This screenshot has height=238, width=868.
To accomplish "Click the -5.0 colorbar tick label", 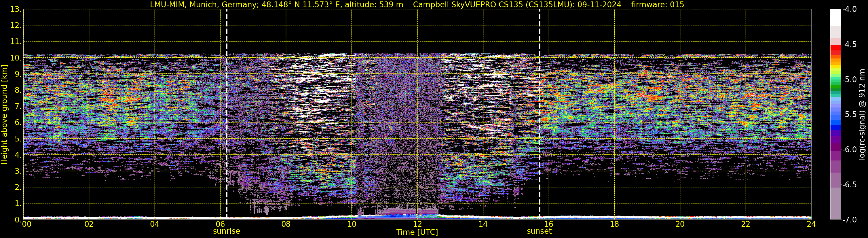I will pyautogui.click(x=850, y=80).
